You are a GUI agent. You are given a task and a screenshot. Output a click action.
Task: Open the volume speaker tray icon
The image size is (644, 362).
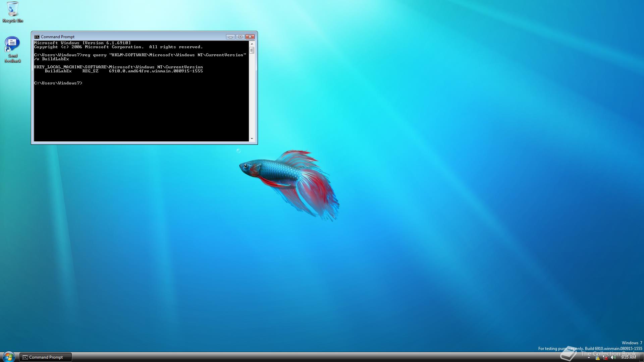pos(613,357)
